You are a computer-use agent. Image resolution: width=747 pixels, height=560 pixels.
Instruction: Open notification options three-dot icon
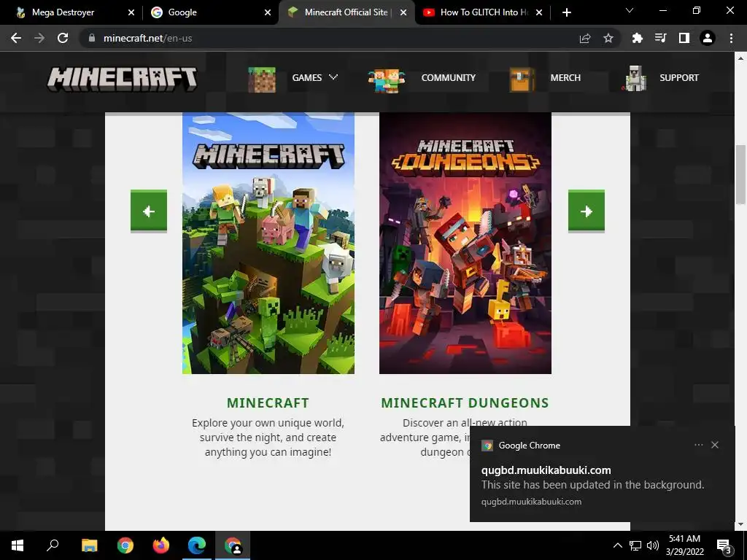[698, 445]
